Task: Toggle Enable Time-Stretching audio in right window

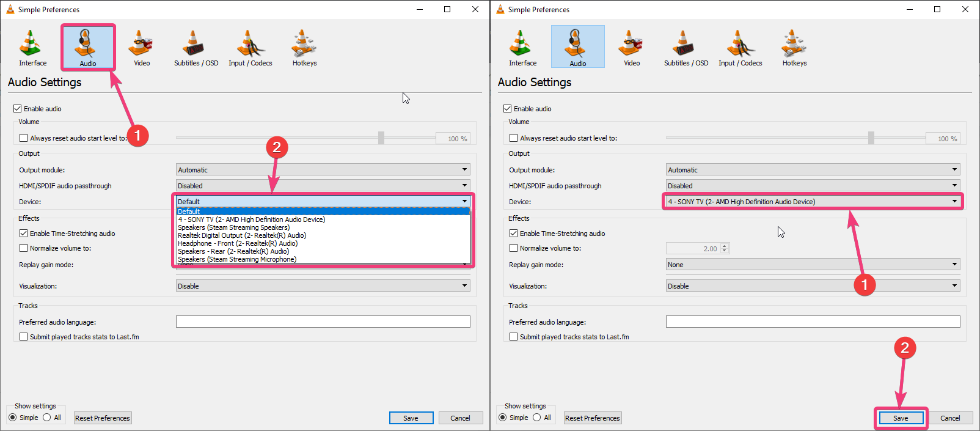Action: [513, 234]
